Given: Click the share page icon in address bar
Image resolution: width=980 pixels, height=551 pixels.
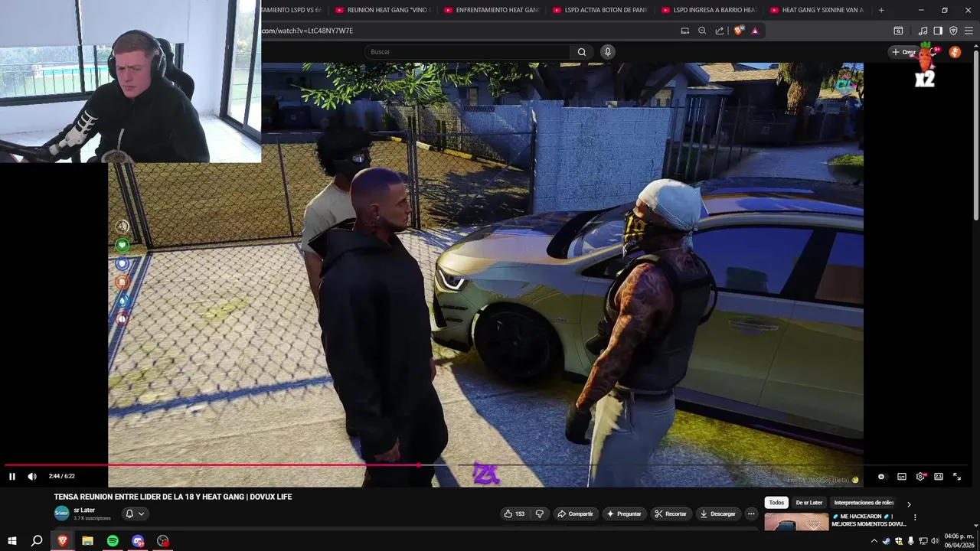Looking at the screenshot, I should pyautogui.click(x=720, y=31).
